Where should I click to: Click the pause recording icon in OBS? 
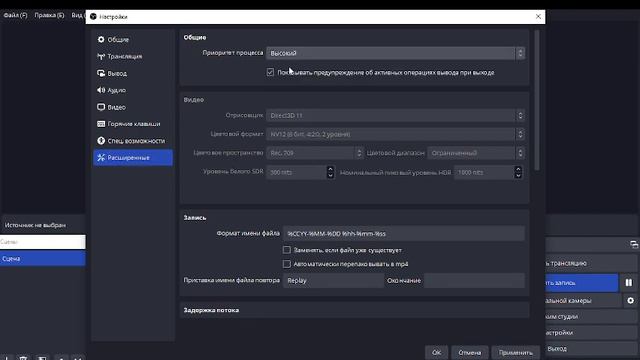(629, 282)
